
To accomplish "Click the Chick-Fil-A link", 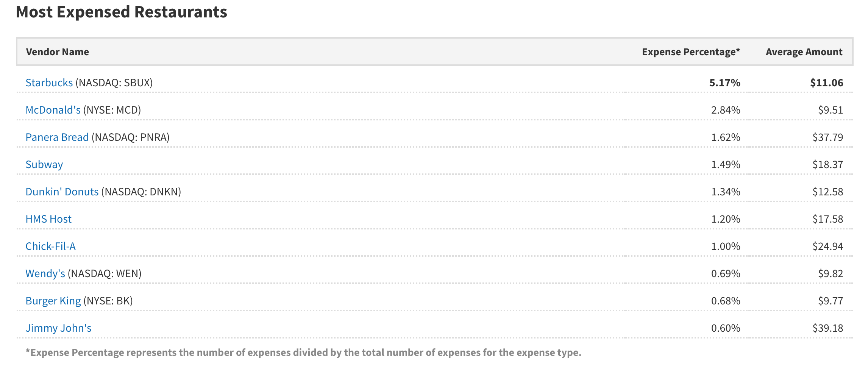I will pyautogui.click(x=51, y=246).
